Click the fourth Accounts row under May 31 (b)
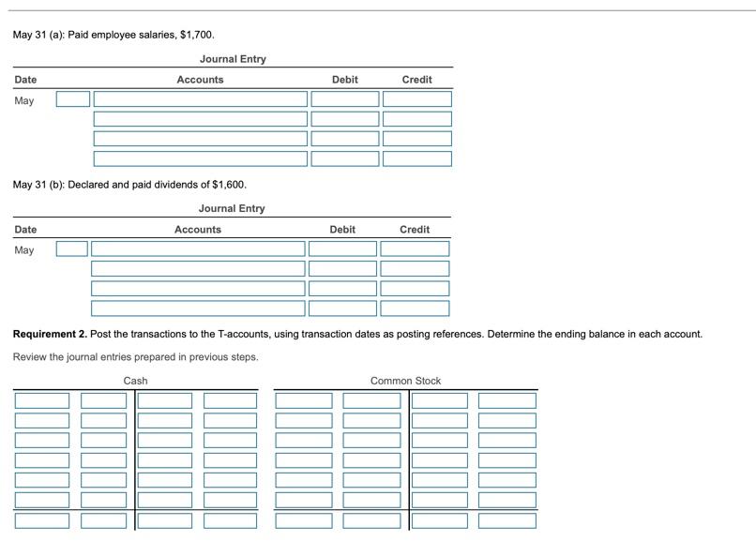The image size is (756, 556). pyautogui.click(x=197, y=308)
